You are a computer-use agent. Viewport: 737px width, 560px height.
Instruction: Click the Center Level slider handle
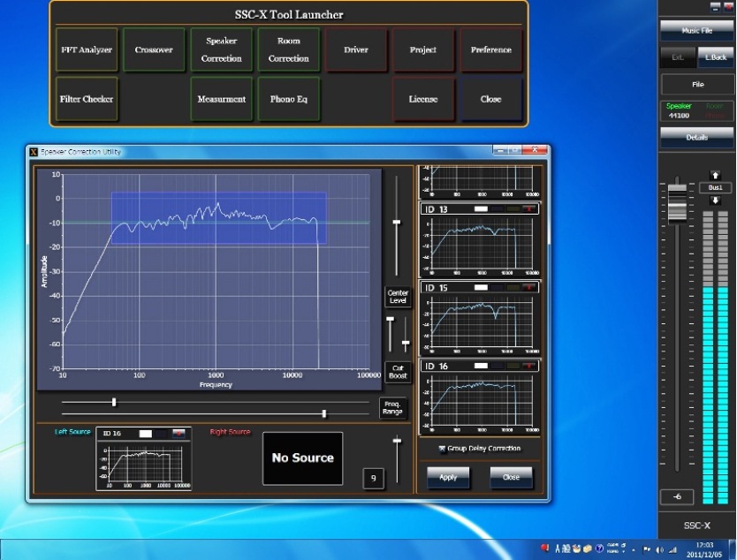tap(397, 223)
